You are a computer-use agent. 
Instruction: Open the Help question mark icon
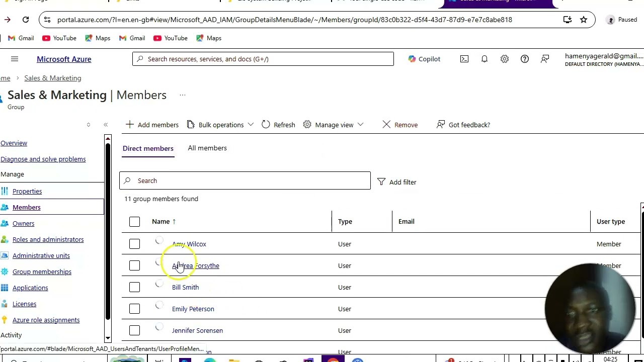click(x=525, y=59)
